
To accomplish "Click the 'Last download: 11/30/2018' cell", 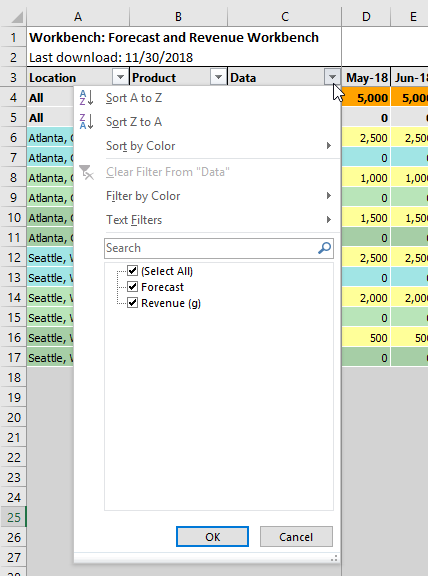I will pos(184,57).
